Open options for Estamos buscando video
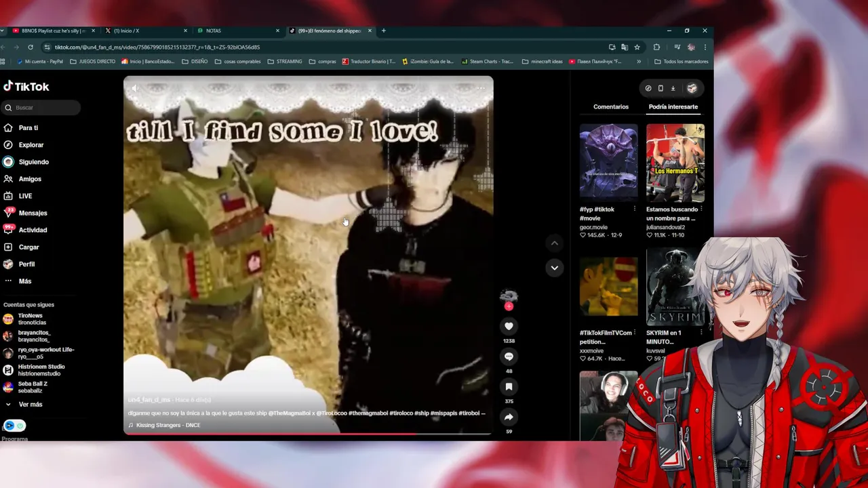868x488 pixels. click(701, 209)
